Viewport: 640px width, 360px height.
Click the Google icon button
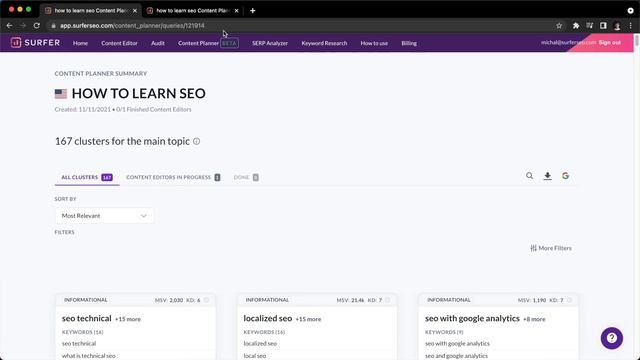[x=565, y=176]
